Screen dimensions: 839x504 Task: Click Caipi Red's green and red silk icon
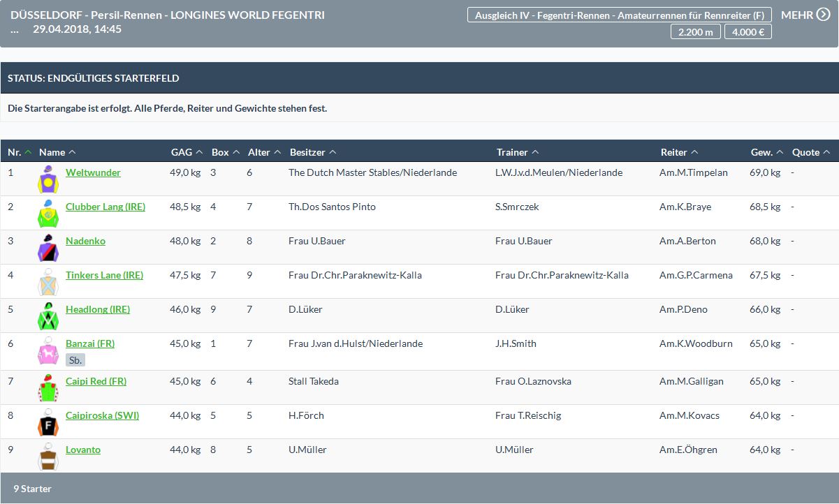tap(48, 388)
